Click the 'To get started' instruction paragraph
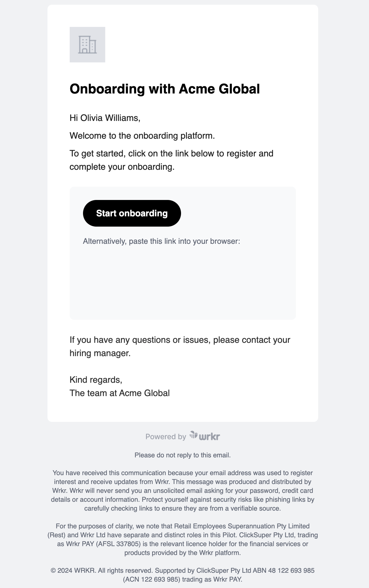Image resolution: width=369 pixels, height=588 pixels. pos(171,160)
